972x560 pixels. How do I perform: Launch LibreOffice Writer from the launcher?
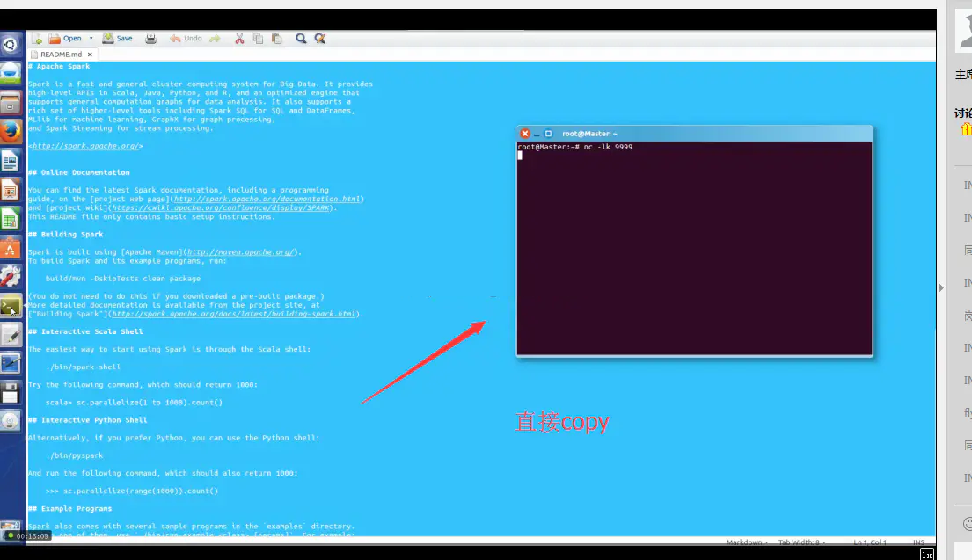pos(10,161)
